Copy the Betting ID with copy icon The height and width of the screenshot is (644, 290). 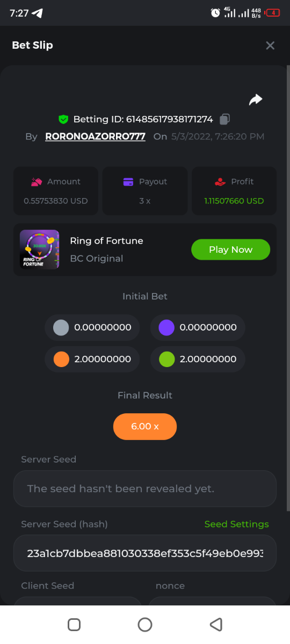(x=225, y=119)
